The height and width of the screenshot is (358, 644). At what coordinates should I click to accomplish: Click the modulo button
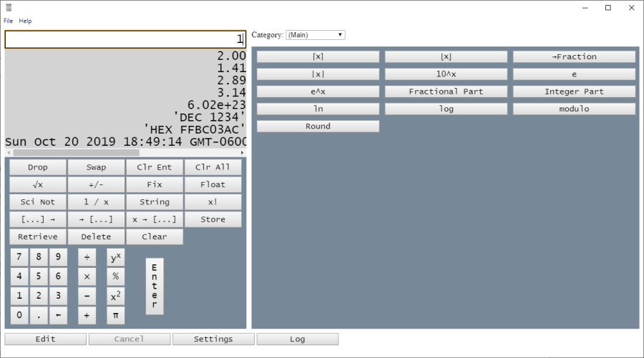(574, 109)
